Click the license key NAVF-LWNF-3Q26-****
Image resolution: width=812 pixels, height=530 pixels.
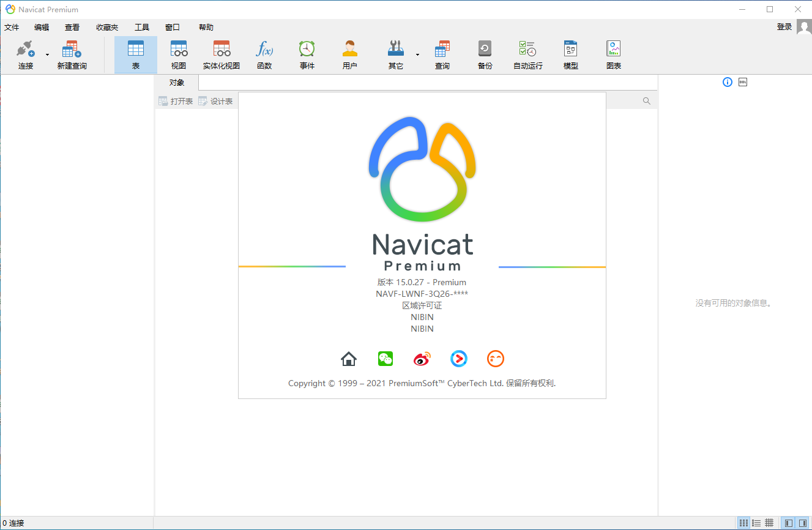(x=422, y=294)
